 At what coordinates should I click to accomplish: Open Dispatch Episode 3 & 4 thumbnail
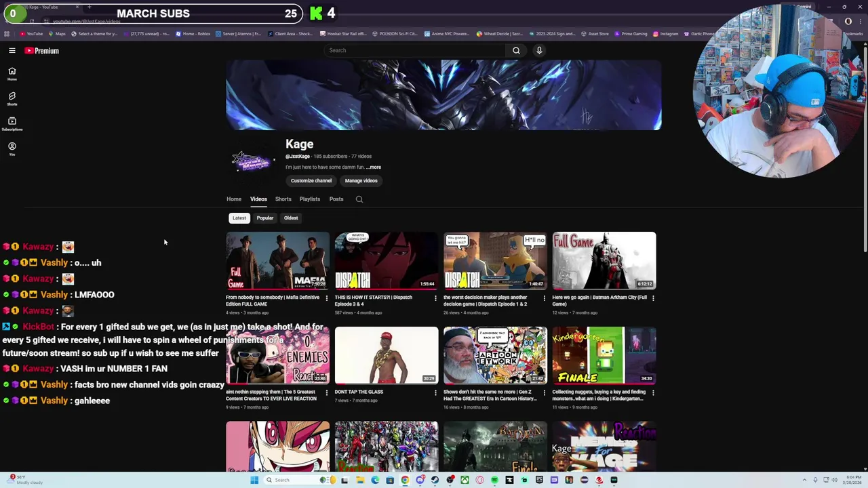(x=387, y=261)
